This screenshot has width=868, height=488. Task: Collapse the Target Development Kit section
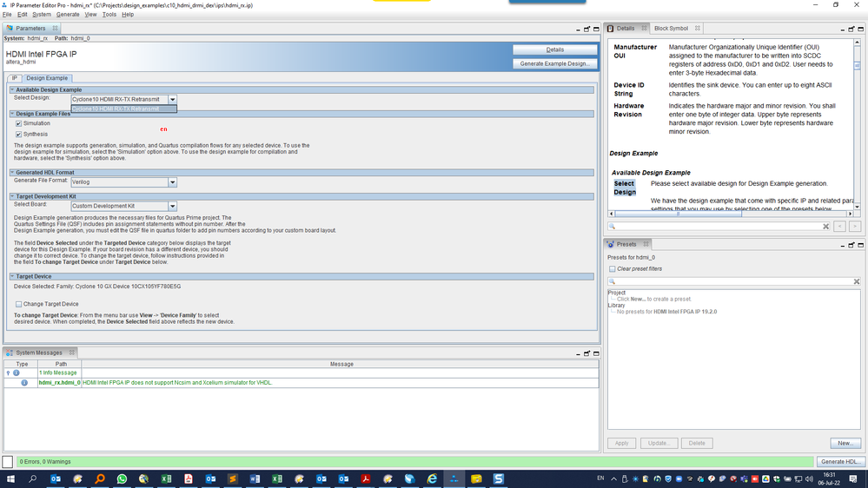click(12, 196)
